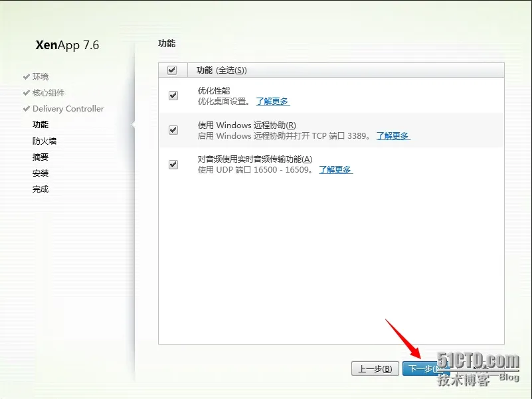The width and height of the screenshot is (532, 399).
Task: Uncheck the 优化性能 checkbox
Action: tap(173, 96)
